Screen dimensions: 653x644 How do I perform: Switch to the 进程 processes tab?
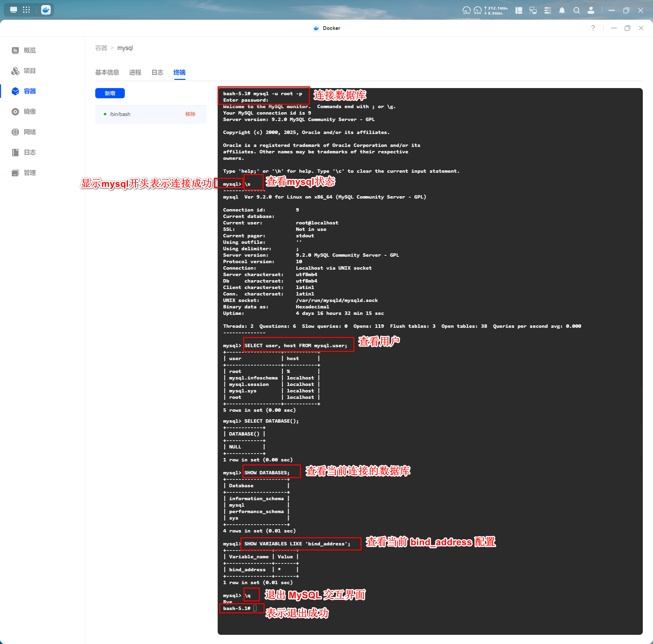[x=135, y=72]
